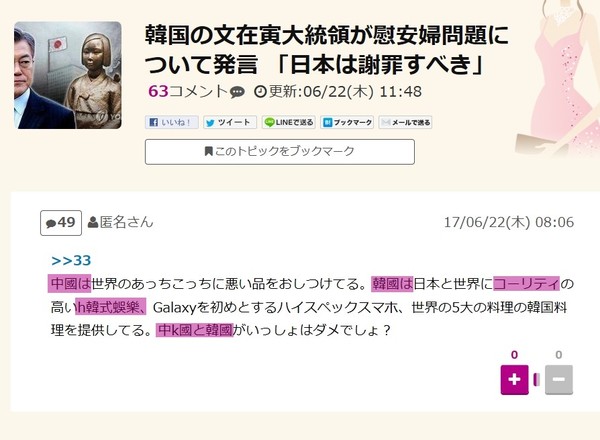This screenshot has width=600, height=440.
Task: Click the 63コメント count link
Action: [x=188, y=91]
